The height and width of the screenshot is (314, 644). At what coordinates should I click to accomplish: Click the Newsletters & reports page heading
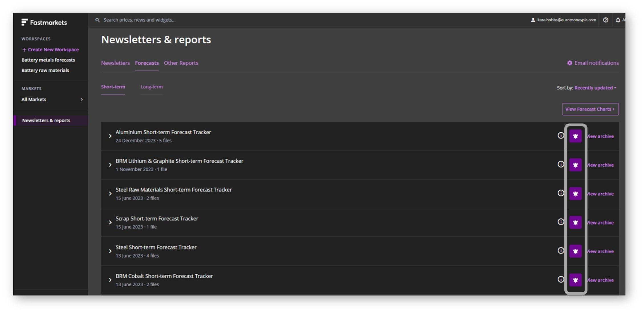coord(156,40)
